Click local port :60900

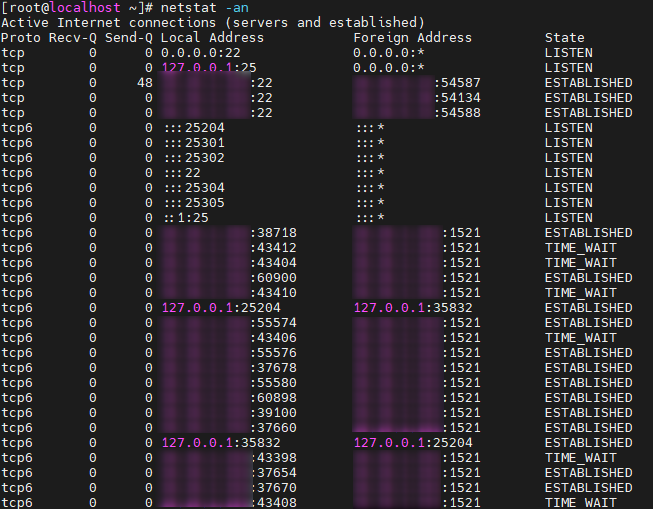(x=273, y=278)
